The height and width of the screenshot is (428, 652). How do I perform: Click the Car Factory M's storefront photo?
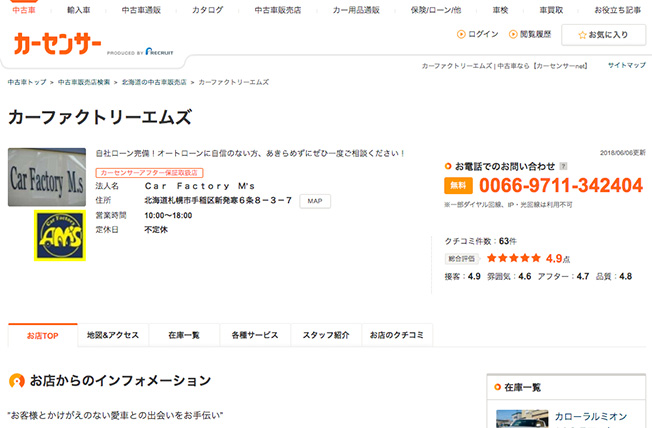click(47, 177)
